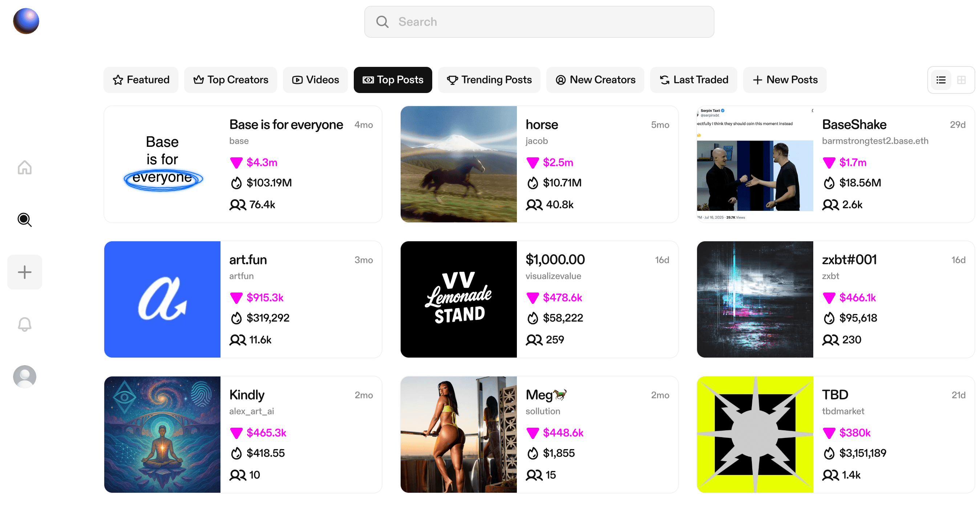Create a new post with the plus icon
980x508 pixels.
pyautogui.click(x=24, y=272)
